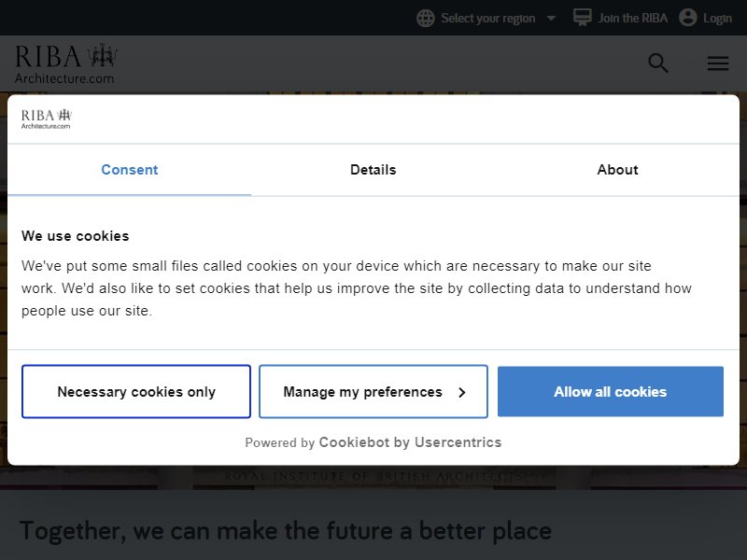The image size is (747, 560).
Task: Open Cookiebot by Usercentrics link
Action: tap(410, 442)
